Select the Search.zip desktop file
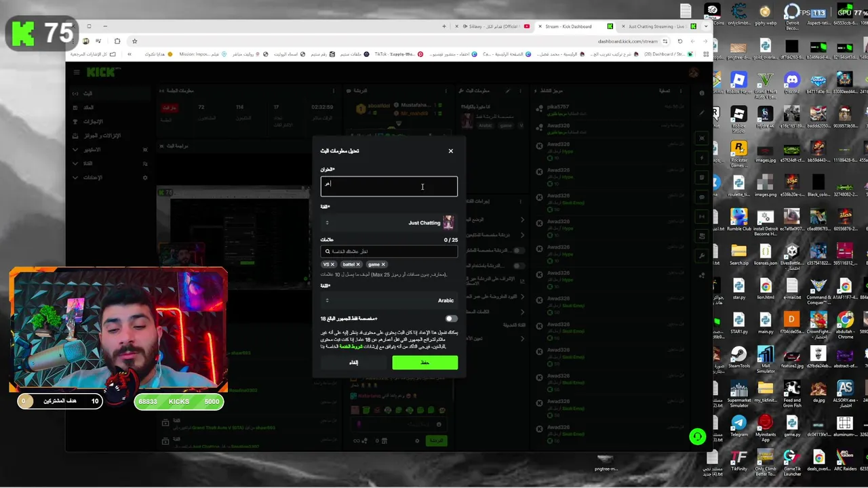The height and width of the screenshot is (488, 868). [739, 255]
